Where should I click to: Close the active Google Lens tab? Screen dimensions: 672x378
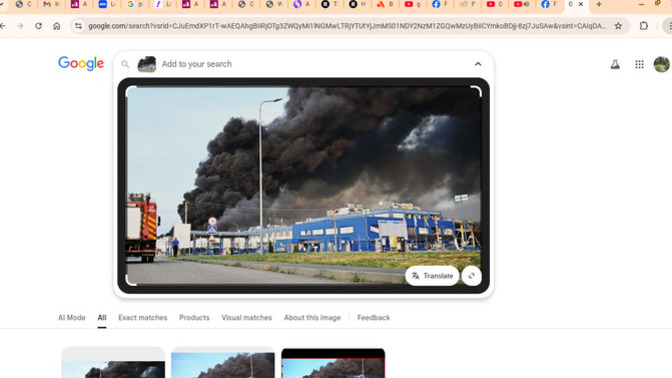pos(581,4)
